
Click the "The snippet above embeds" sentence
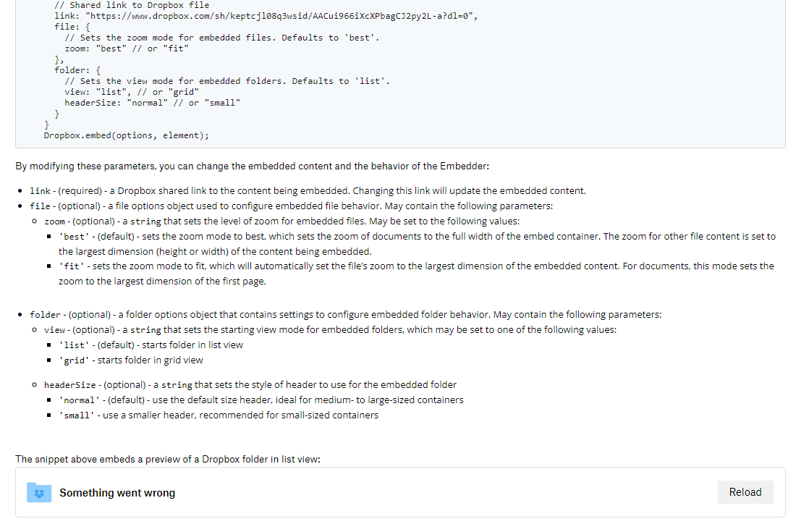pos(168,459)
